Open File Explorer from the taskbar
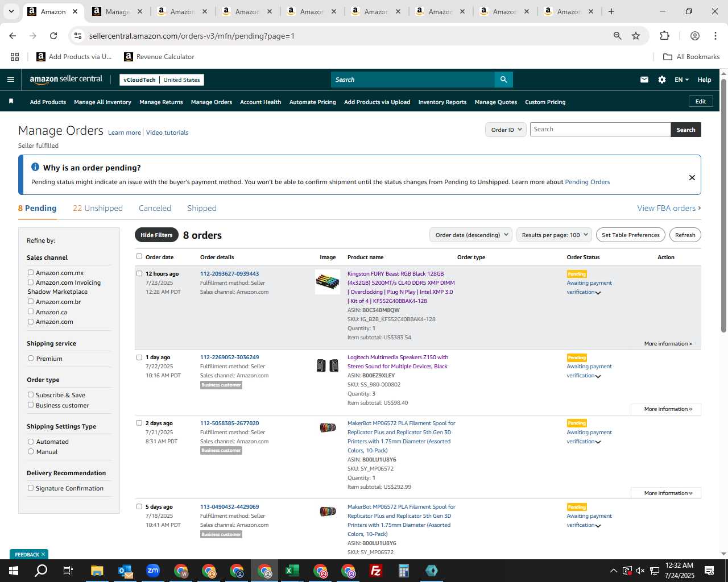 97,571
